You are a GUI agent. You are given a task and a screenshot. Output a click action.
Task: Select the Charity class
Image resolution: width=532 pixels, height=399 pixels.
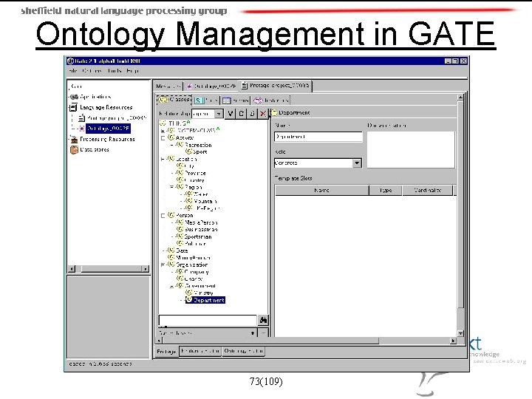pos(194,279)
